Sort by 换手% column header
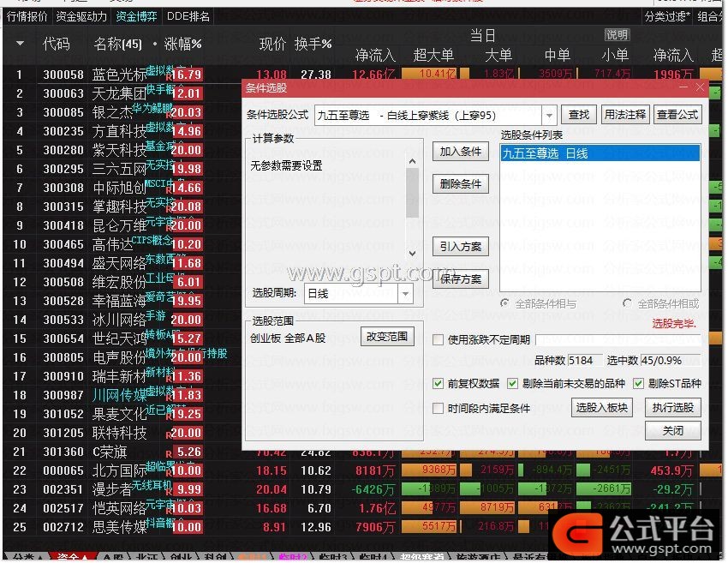Screen dimensions: 728x563 tap(313, 44)
